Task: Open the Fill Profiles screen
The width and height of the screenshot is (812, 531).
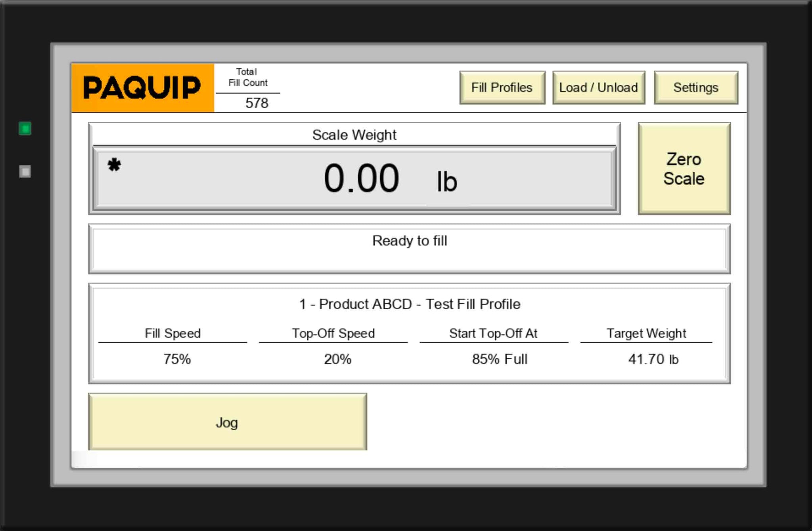Action: [x=502, y=88]
